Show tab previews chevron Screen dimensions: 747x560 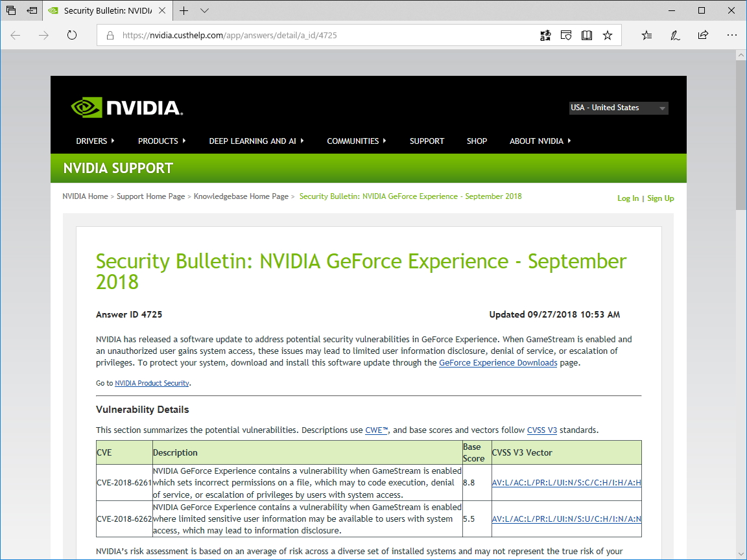pyautogui.click(x=204, y=10)
